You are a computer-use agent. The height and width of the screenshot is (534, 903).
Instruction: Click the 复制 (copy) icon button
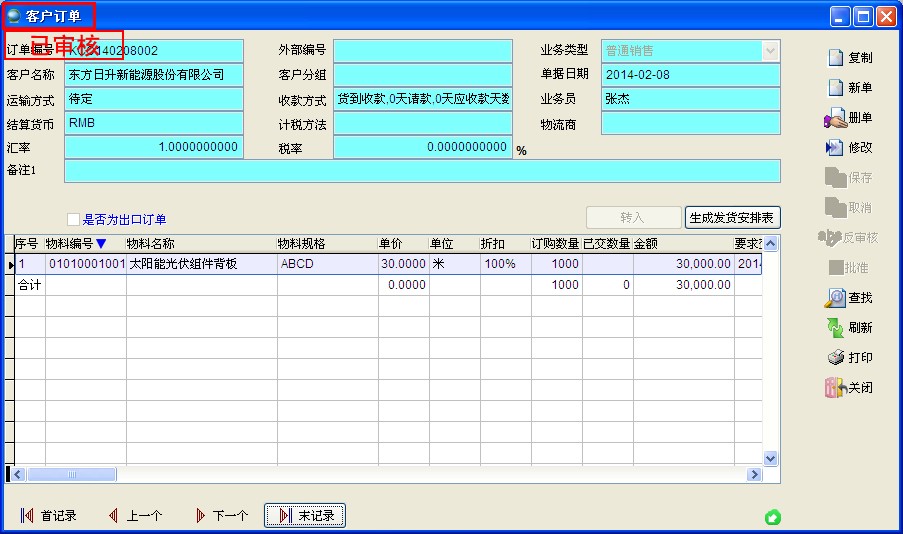(850, 58)
